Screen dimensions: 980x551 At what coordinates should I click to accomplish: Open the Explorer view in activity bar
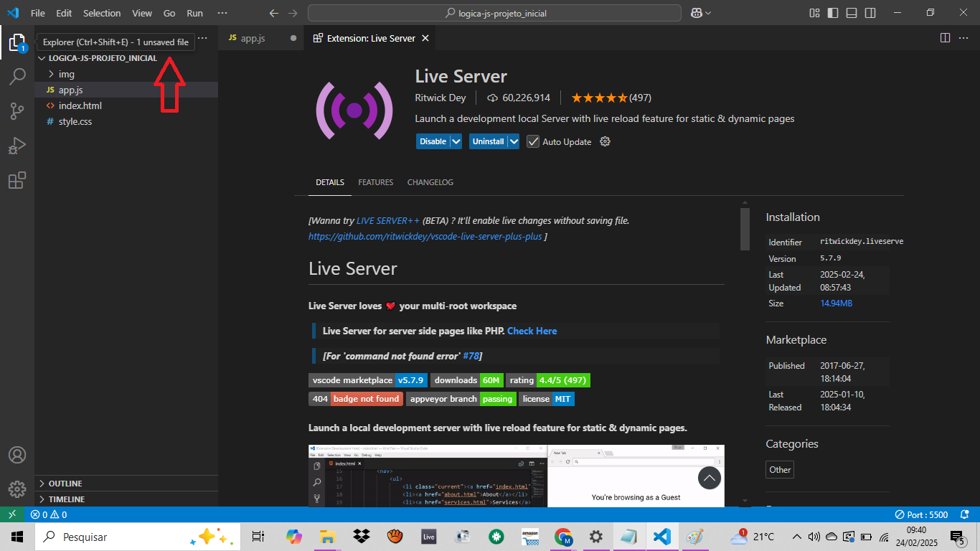pyautogui.click(x=17, y=43)
